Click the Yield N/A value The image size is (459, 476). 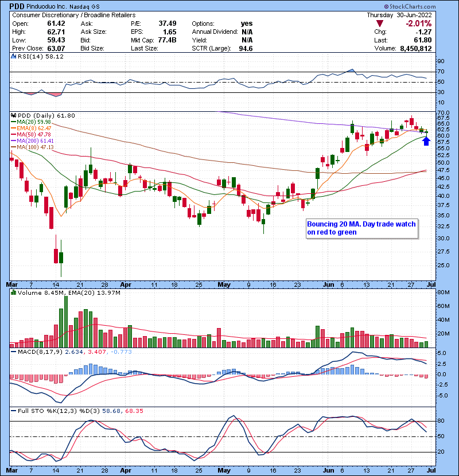[x=247, y=40]
